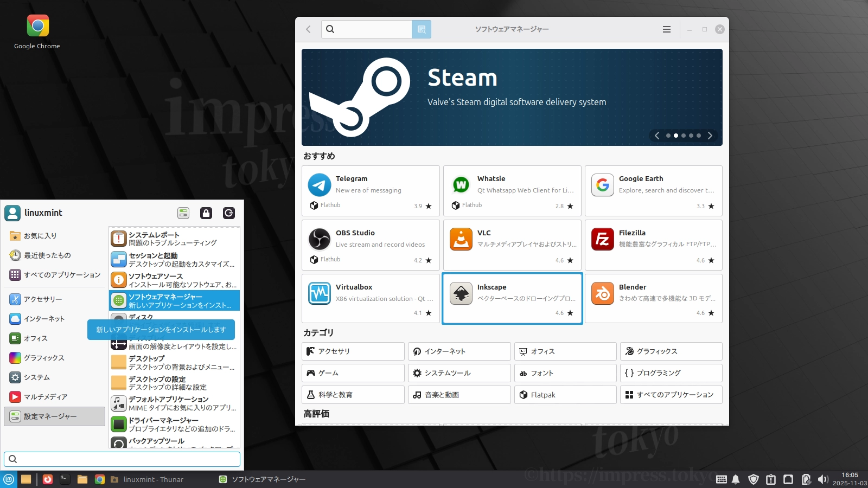Show next banner slide
868x488 pixels.
click(x=710, y=136)
